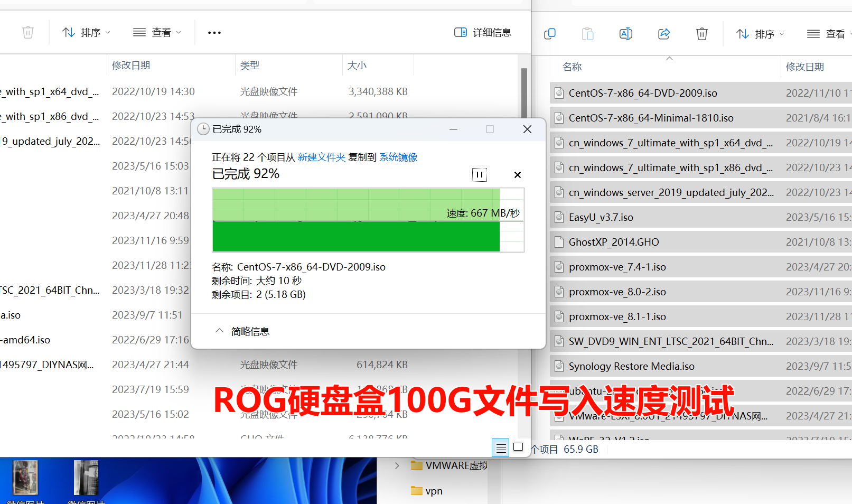The width and height of the screenshot is (852, 504).
Task: Pause the file copy operation
Action: [x=479, y=175]
